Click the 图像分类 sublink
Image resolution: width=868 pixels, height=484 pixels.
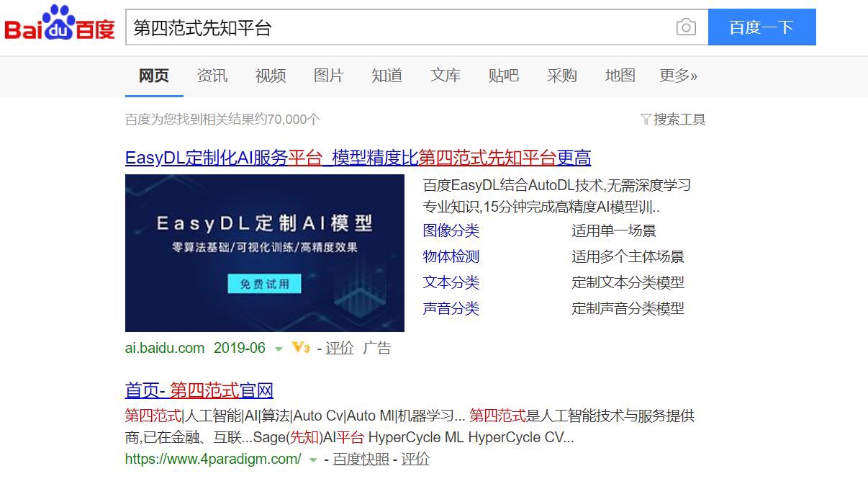[x=451, y=231]
